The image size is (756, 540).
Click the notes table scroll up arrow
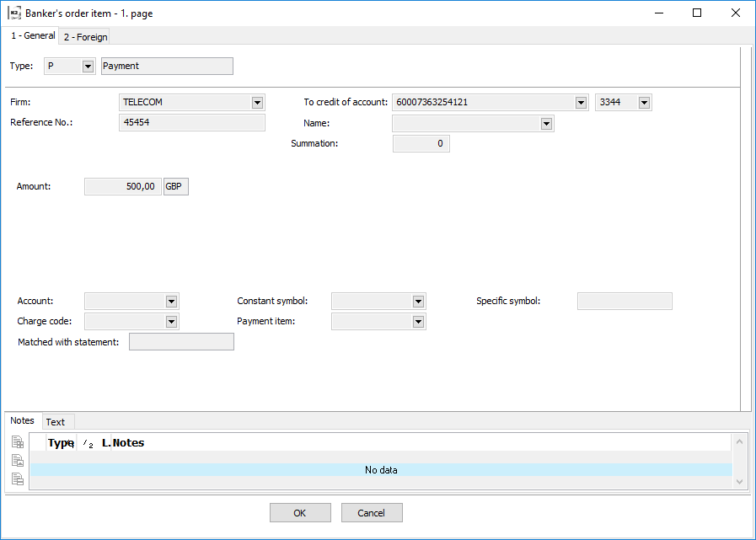click(x=740, y=441)
